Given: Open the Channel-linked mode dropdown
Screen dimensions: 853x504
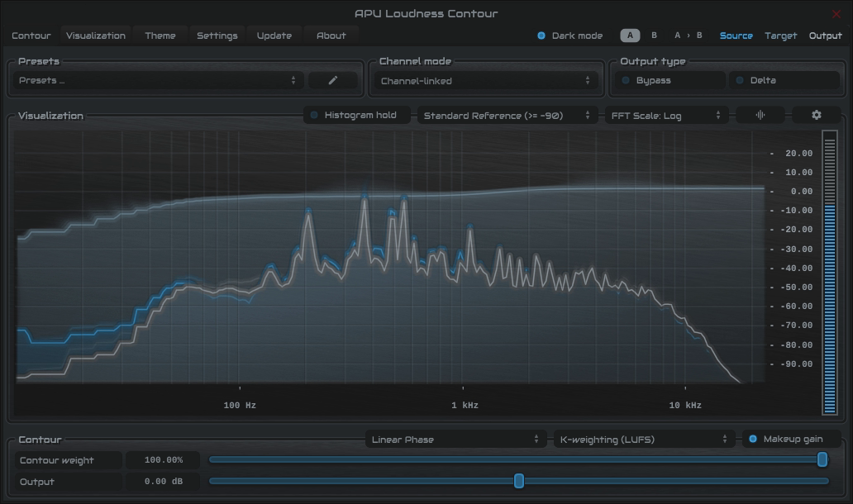Looking at the screenshot, I should click(486, 81).
